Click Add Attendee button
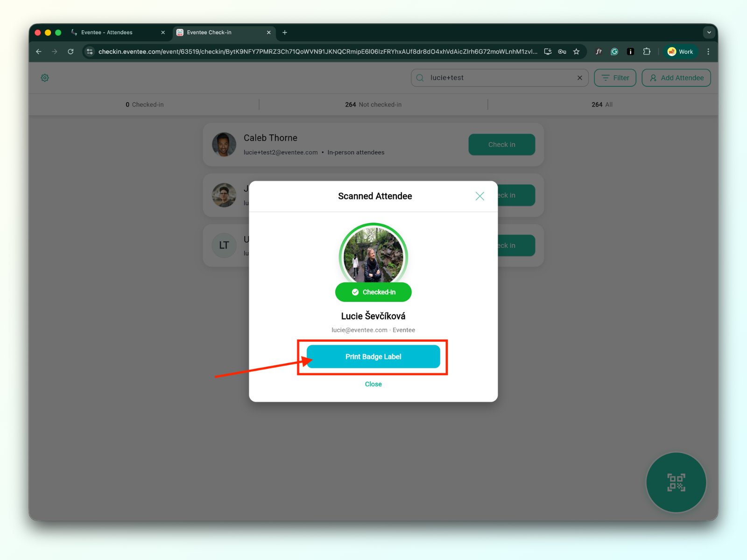The width and height of the screenshot is (747, 560). (x=676, y=78)
